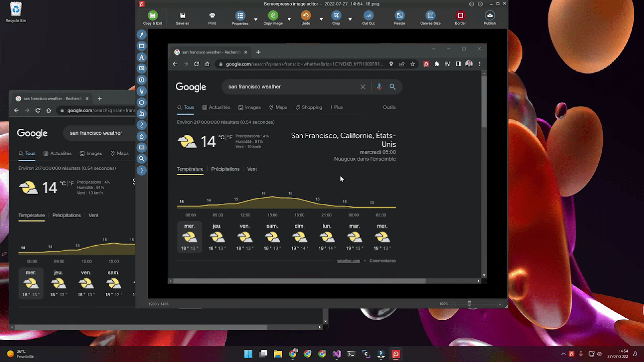The image size is (644, 362).
Task: Open the Undo dropdown arrow
Action: [x=321, y=19]
